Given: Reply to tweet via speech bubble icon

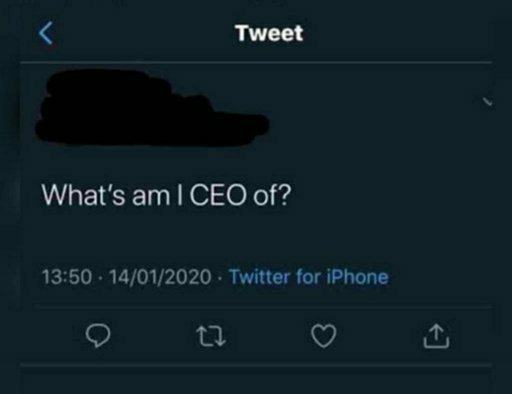Looking at the screenshot, I should coord(98,335).
